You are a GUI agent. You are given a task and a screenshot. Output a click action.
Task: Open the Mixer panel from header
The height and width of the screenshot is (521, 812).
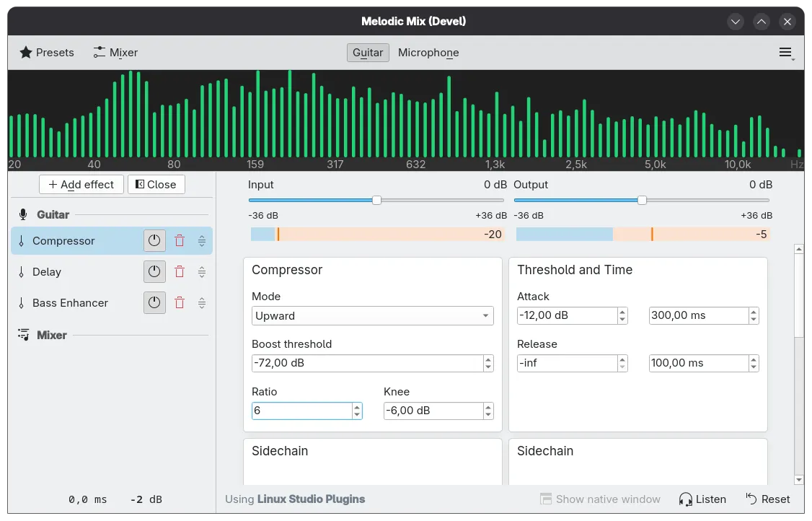point(115,53)
